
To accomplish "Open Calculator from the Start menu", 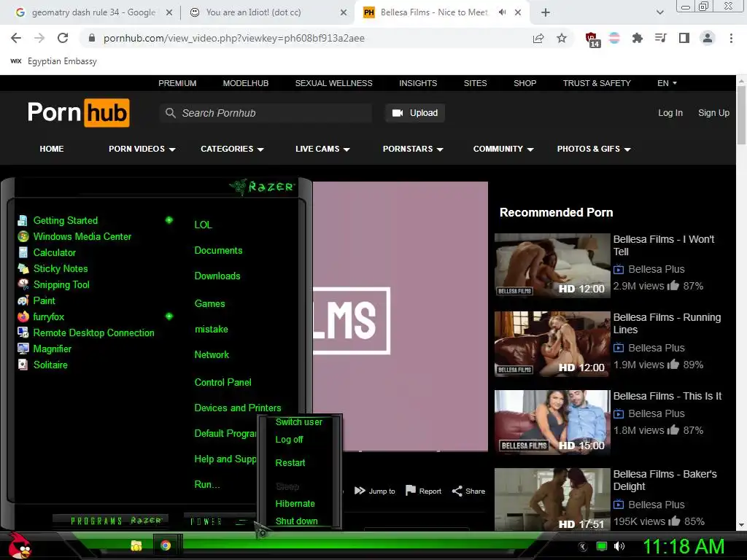I will (x=47, y=252).
